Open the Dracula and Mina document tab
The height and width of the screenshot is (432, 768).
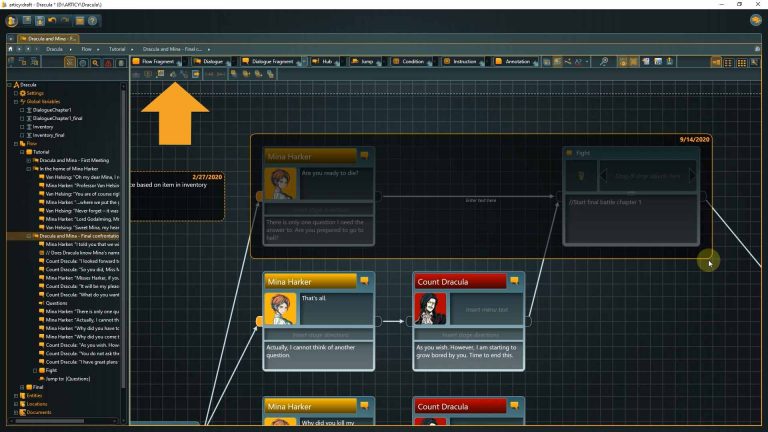[x=48, y=38]
